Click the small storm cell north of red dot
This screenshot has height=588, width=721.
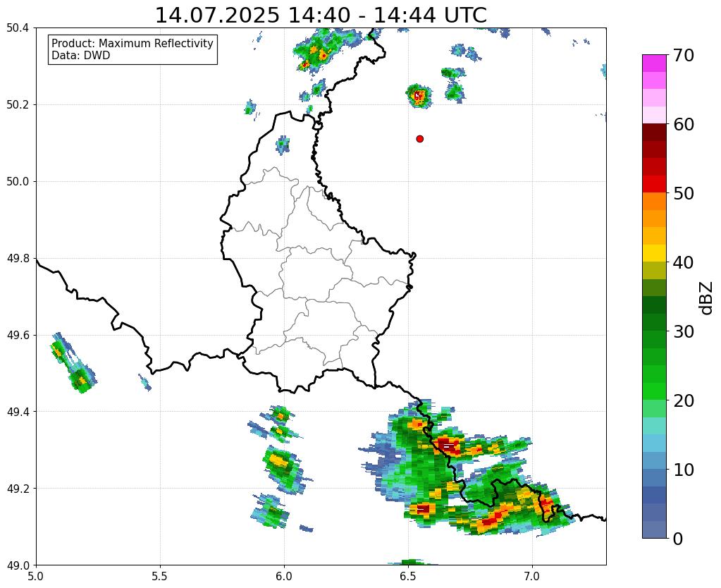tap(419, 96)
